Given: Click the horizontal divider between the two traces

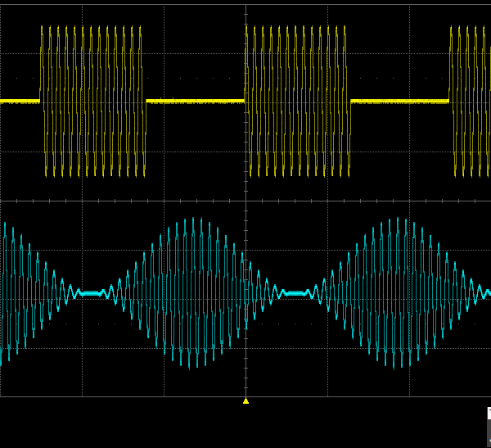Looking at the screenshot, I should pos(123,200).
